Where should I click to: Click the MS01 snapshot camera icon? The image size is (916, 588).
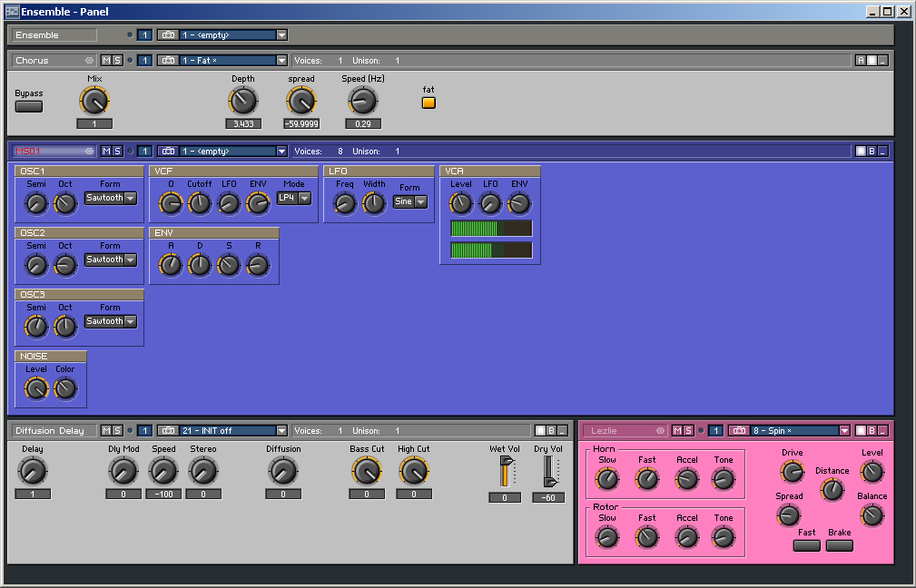[x=168, y=152]
